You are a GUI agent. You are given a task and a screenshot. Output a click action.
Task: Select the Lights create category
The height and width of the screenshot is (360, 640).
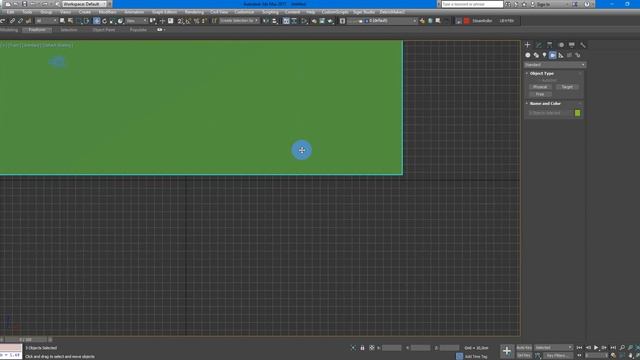(544, 55)
